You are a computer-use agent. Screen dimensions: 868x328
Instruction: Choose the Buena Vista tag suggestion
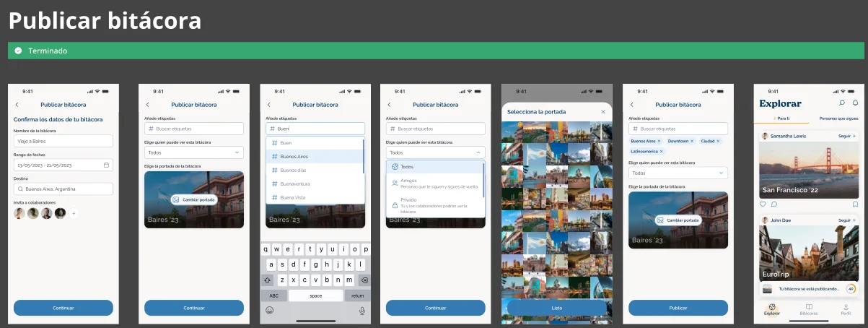[314, 197]
